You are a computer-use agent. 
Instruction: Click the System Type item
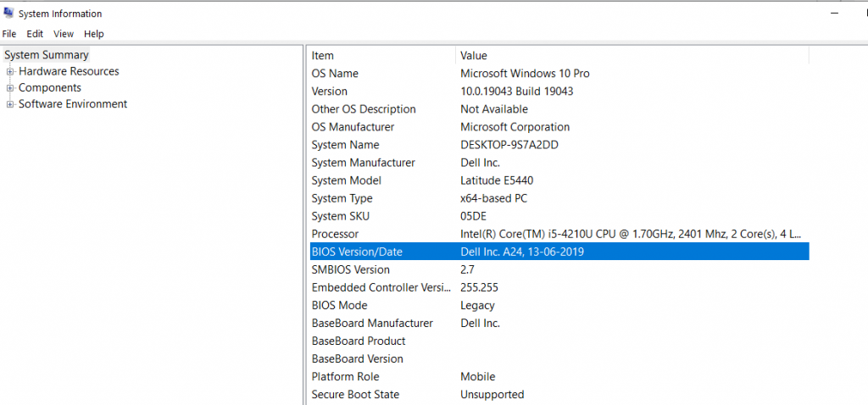click(342, 198)
